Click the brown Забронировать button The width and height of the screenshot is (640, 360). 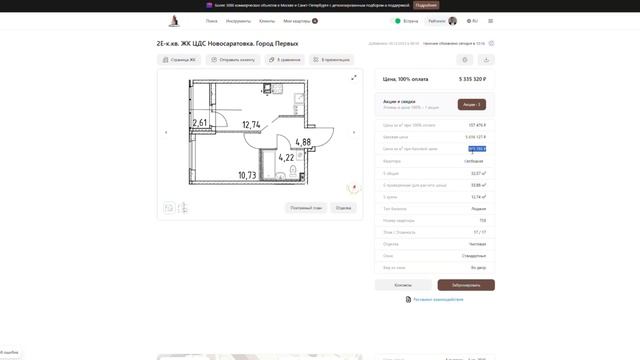point(466,285)
